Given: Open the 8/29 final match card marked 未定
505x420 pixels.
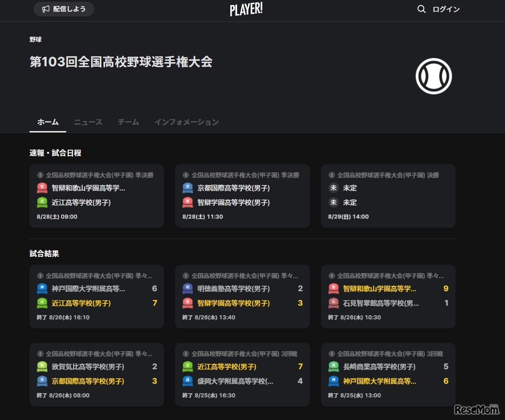Looking at the screenshot, I should point(388,195).
